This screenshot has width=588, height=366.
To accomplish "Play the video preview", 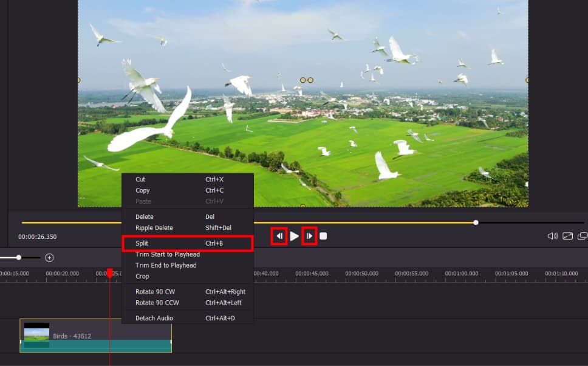I will click(x=295, y=235).
